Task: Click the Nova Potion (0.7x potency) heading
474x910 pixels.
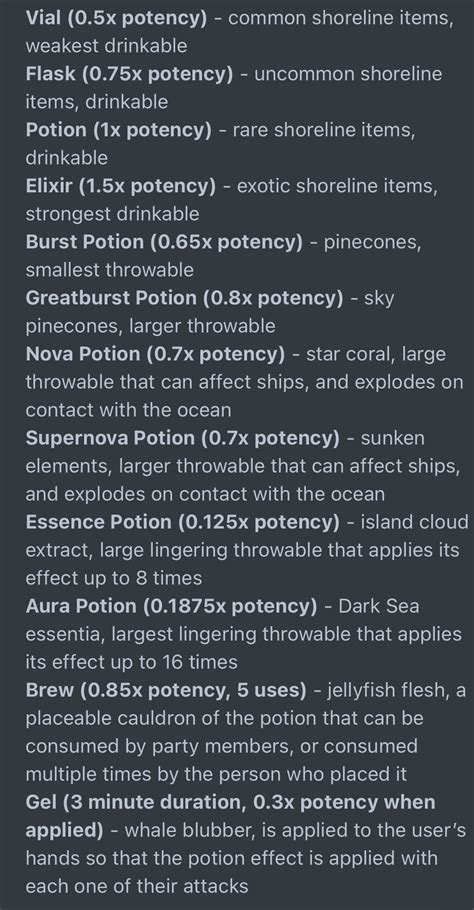Action: (x=155, y=354)
